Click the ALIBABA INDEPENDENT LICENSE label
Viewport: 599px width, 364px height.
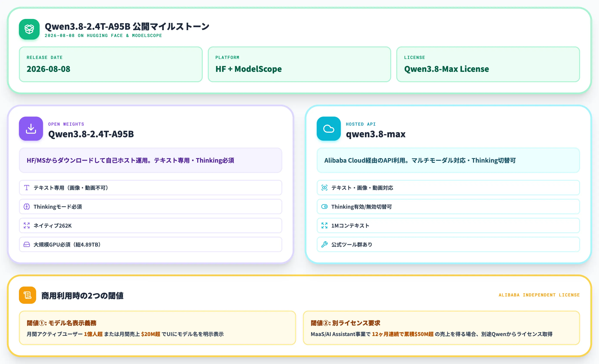(539, 295)
